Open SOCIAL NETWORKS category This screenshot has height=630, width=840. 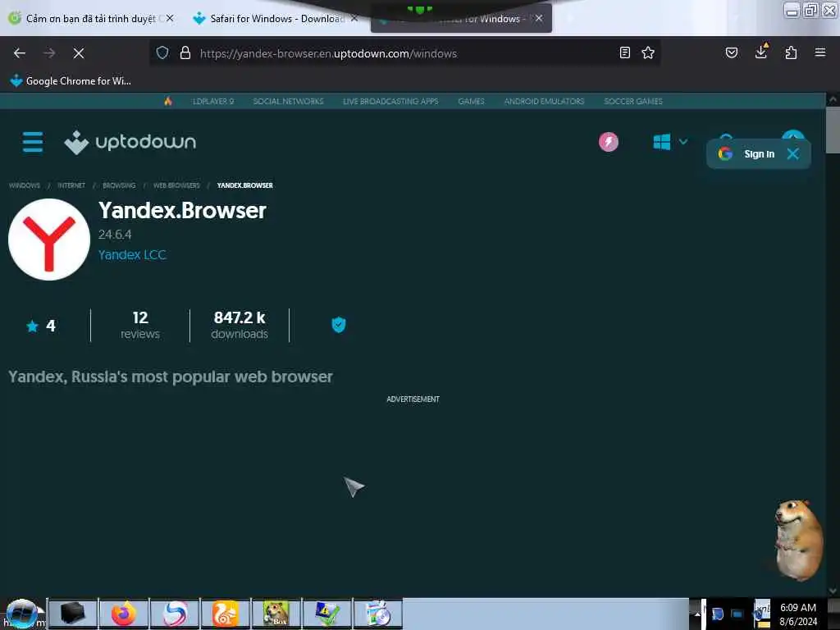tap(288, 101)
